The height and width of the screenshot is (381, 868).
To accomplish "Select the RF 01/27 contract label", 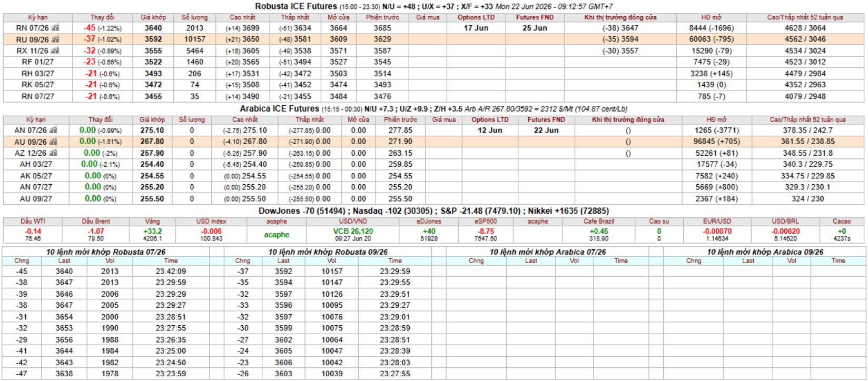I will click(x=37, y=62).
